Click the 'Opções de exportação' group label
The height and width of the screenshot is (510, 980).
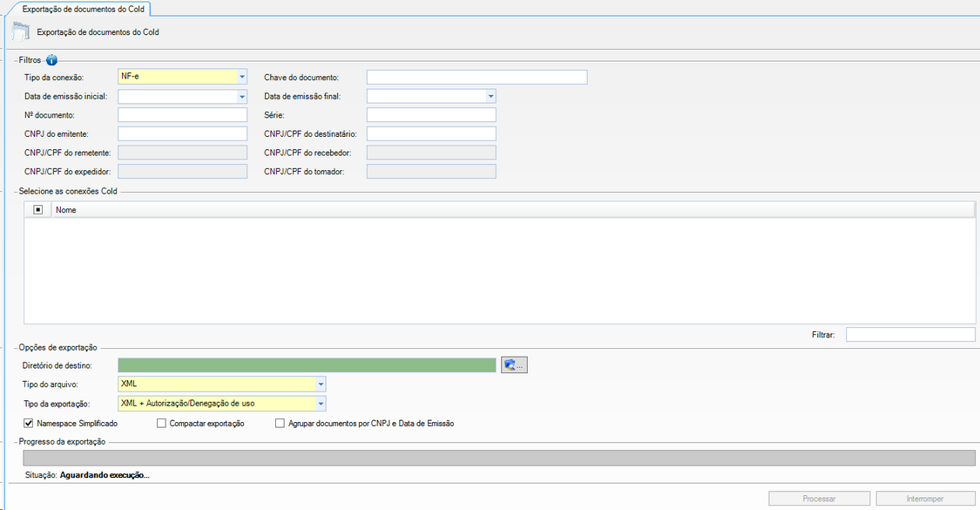point(58,347)
